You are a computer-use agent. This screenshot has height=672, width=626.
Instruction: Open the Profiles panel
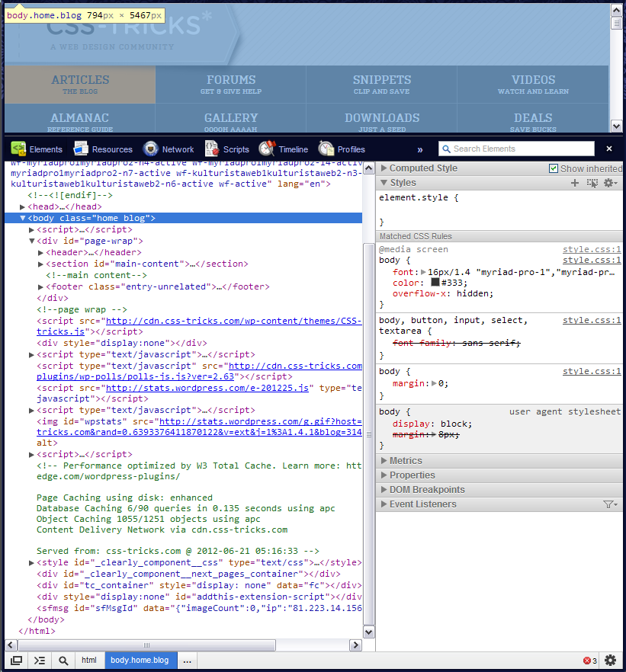(x=342, y=149)
